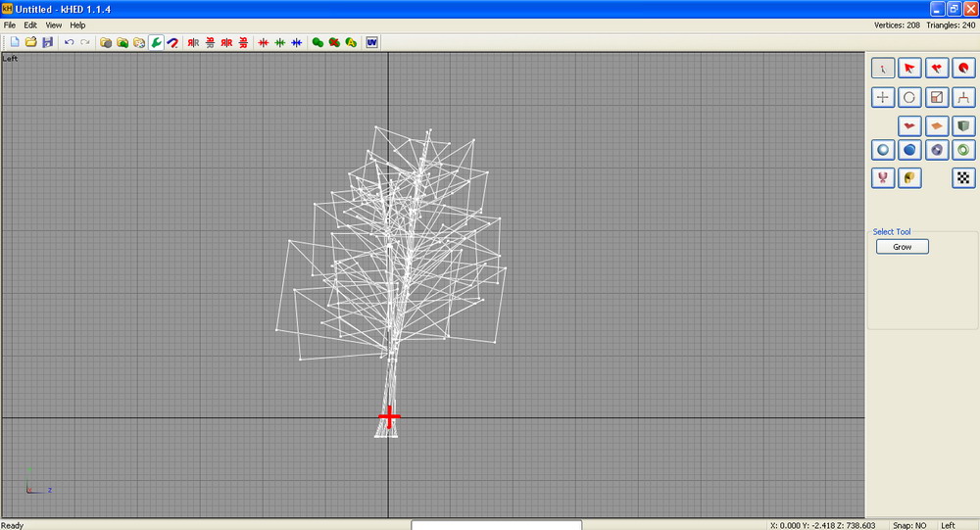980x530 pixels.
Task: Click the Grow button
Action: click(x=902, y=247)
